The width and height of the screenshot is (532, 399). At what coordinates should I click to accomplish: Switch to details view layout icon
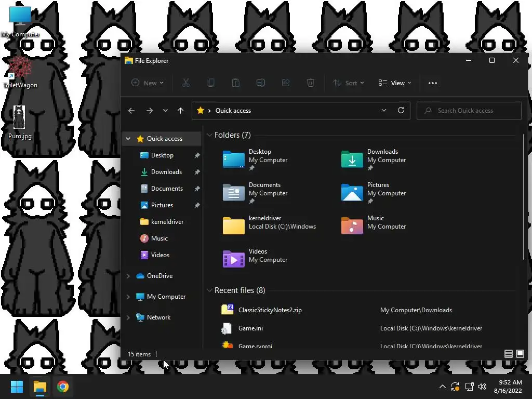508,354
